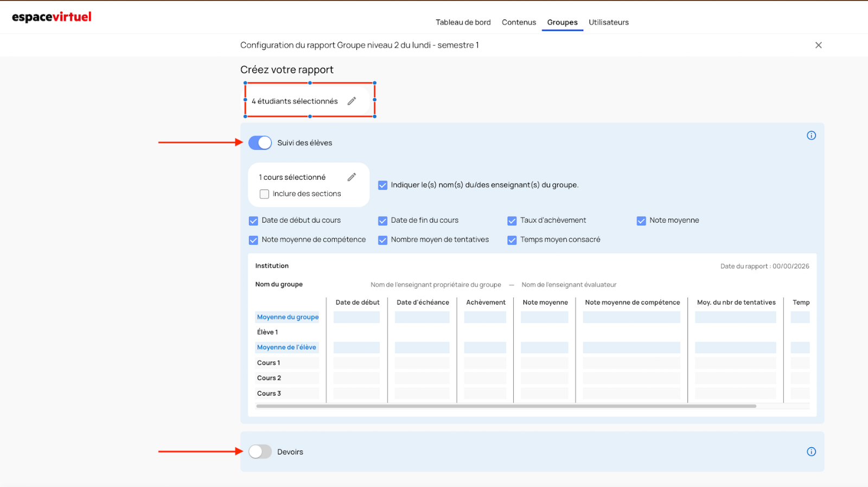Screen dimensions: 868x487
Task: Click the pencil icon beside 4 étudiants sélectionnés
Action: click(352, 101)
